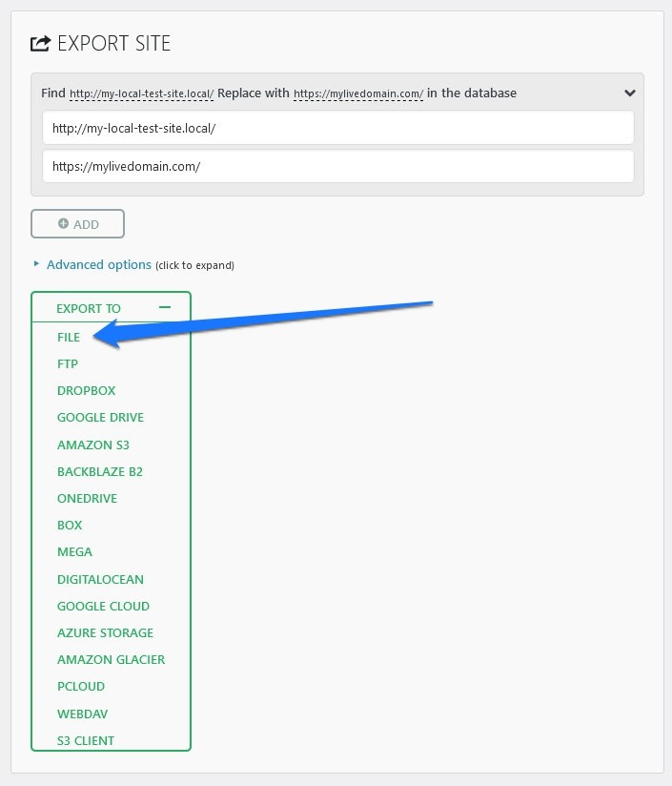This screenshot has height=786, width=672.
Task: Choose MEGA from the export list
Action: tap(74, 551)
